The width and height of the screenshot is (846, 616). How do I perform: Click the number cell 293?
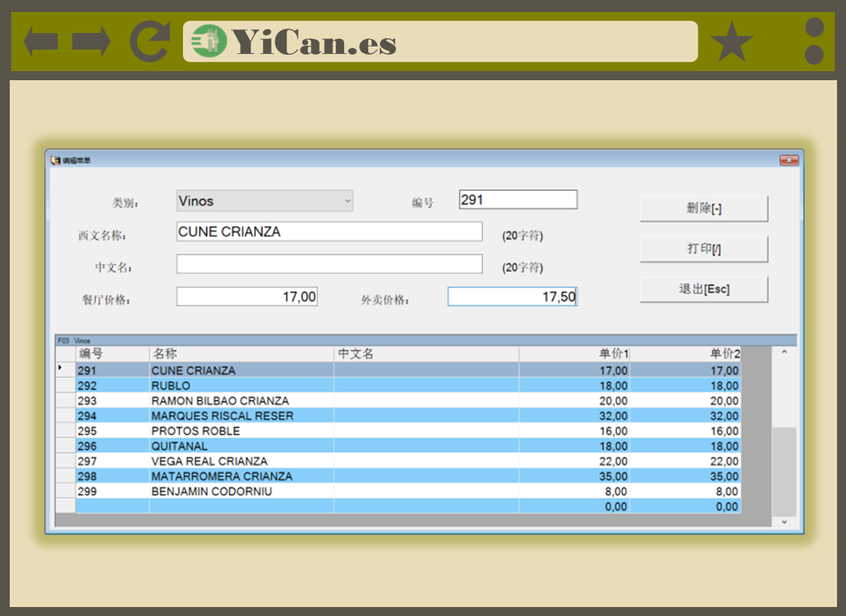[112, 401]
